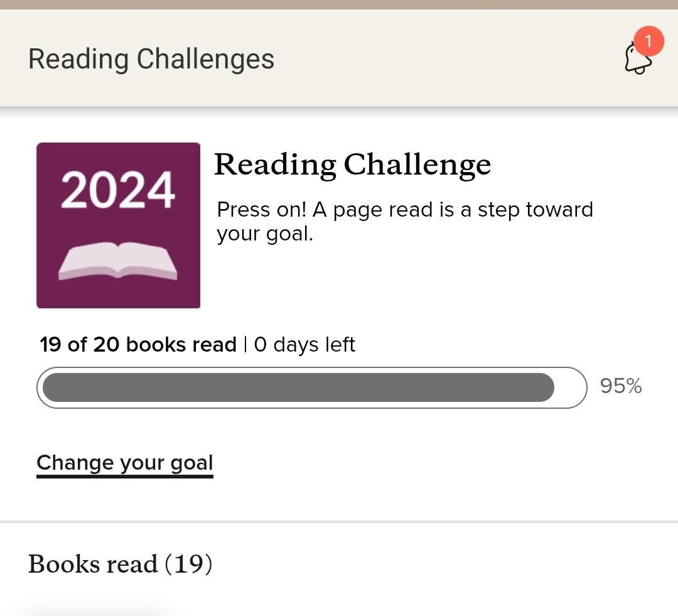Click the Reading Challenges page title
This screenshot has height=616, width=678.
click(151, 58)
